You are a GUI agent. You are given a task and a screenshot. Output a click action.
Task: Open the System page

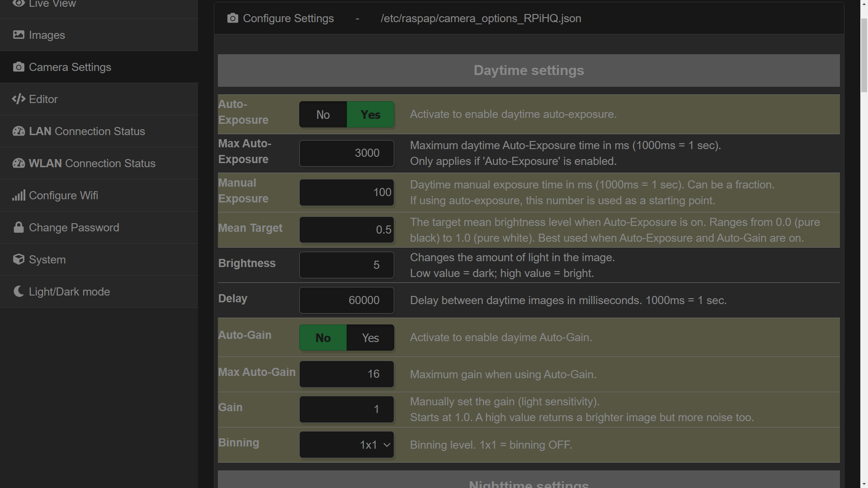pos(99,259)
